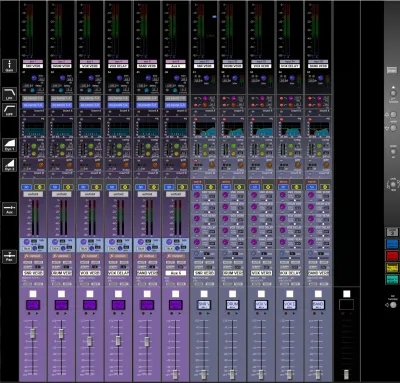Click the gray numbered button above the blue button

pyautogui.click(x=392, y=232)
